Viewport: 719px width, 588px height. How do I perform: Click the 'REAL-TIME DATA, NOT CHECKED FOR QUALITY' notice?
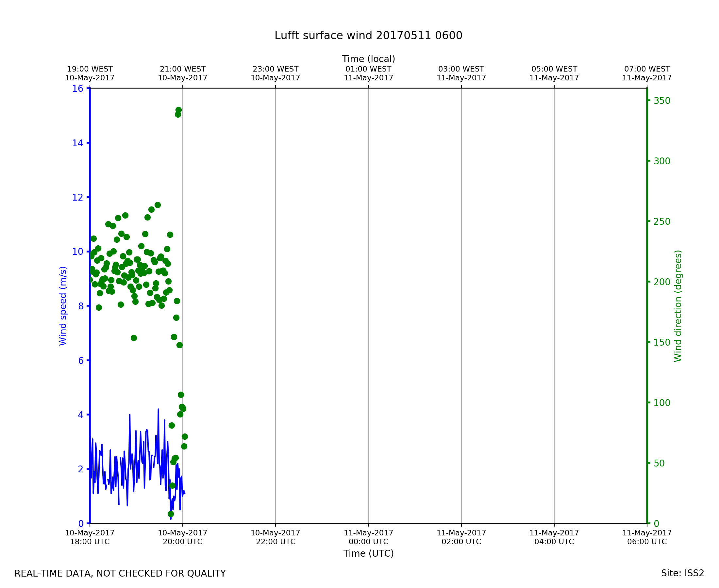(120, 574)
